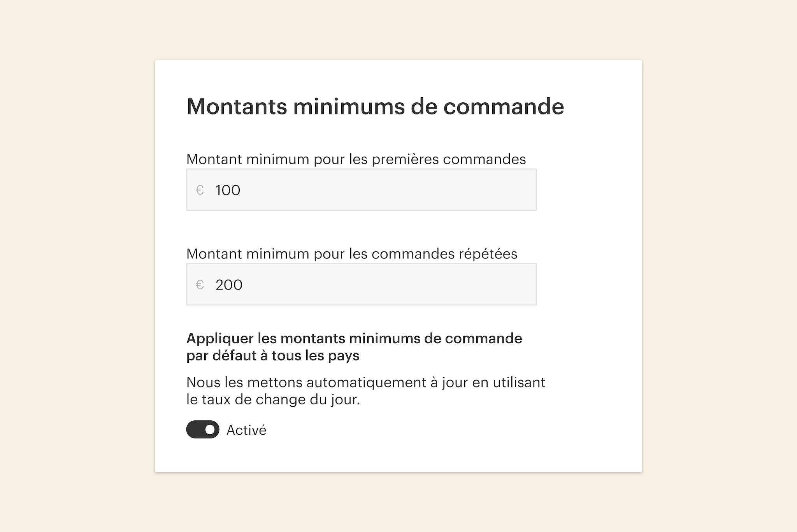Viewport: 797px width, 532px height.
Task: Disable the default minimums toggle switch
Action: pyautogui.click(x=202, y=429)
